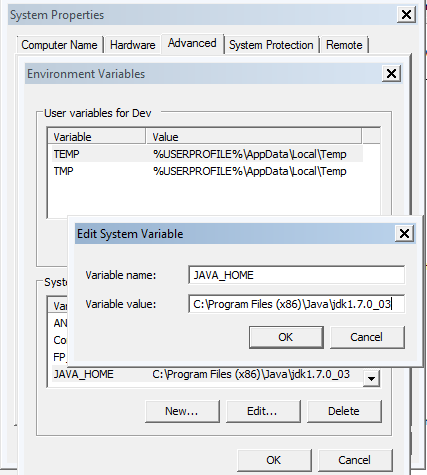Click the Variable value input field
The width and height of the screenshot is (427, 475).
click(296, 304)
